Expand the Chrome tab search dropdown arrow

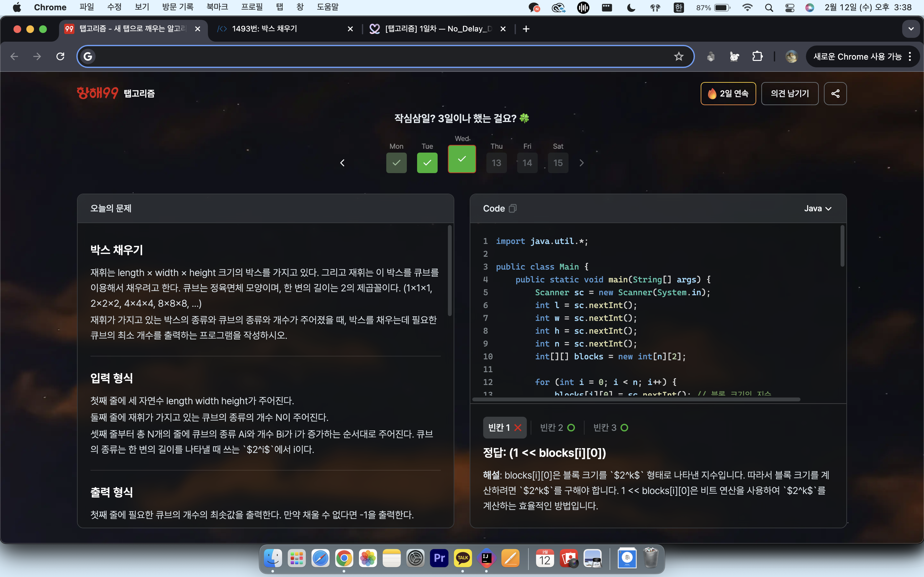[911, 29]
